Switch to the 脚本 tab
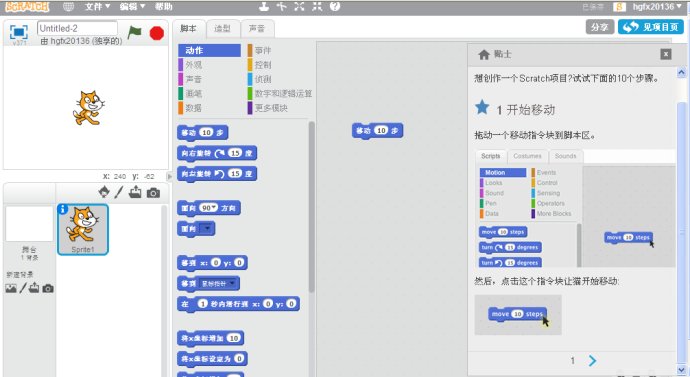 188,29
